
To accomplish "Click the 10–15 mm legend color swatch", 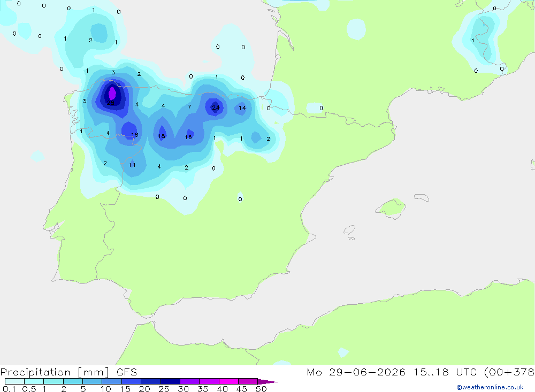I will (x=112, y=381).
